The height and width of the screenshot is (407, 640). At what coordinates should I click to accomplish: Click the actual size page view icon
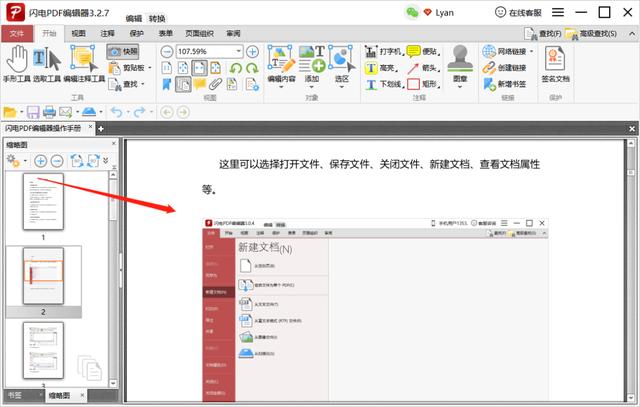[167, 68]
